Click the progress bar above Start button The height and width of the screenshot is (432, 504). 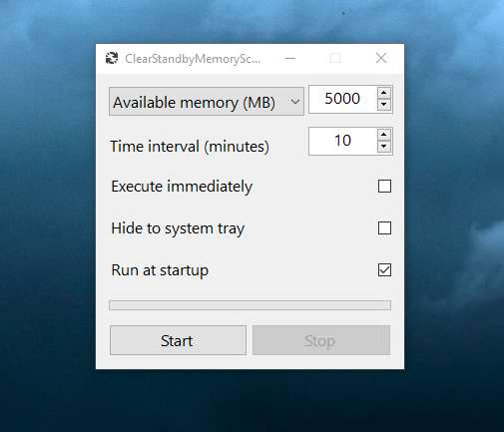[250, 305]
